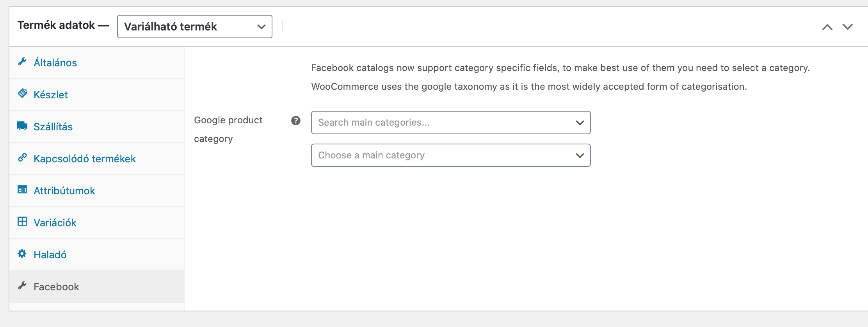Open the Készlet tab

click(51, 95)
